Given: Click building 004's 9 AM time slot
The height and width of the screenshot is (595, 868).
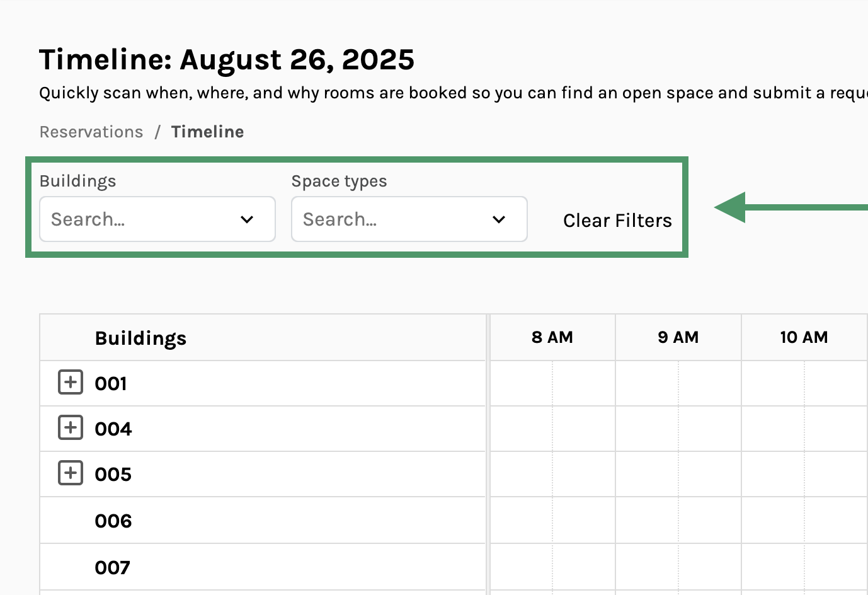Looking at the screenshot, I should [x=678, y=429].
